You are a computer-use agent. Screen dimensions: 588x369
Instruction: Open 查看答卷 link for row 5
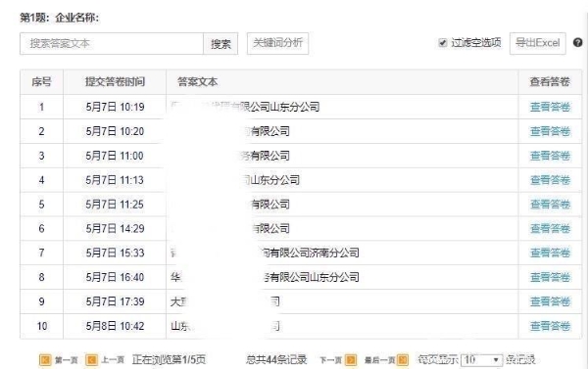click(550, 205)
